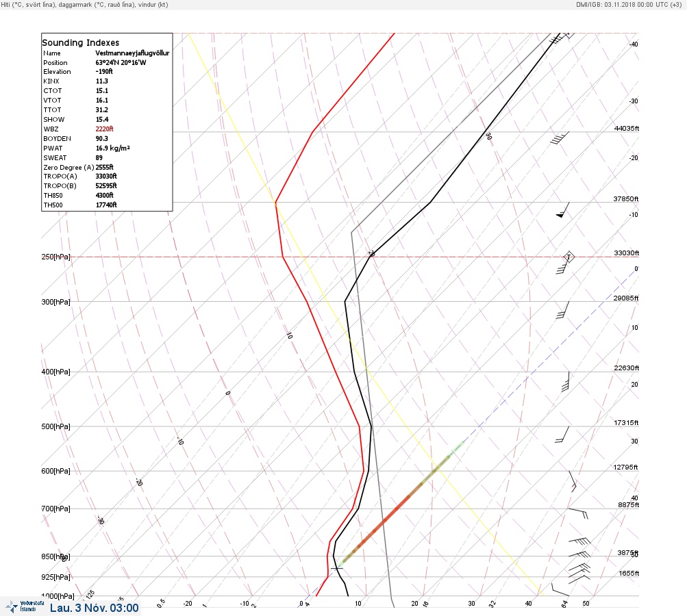The width and height of the screenshot is (687, 616).
Task: Click the 700[hPa] pressure label
Action: (x=55, y=509)
